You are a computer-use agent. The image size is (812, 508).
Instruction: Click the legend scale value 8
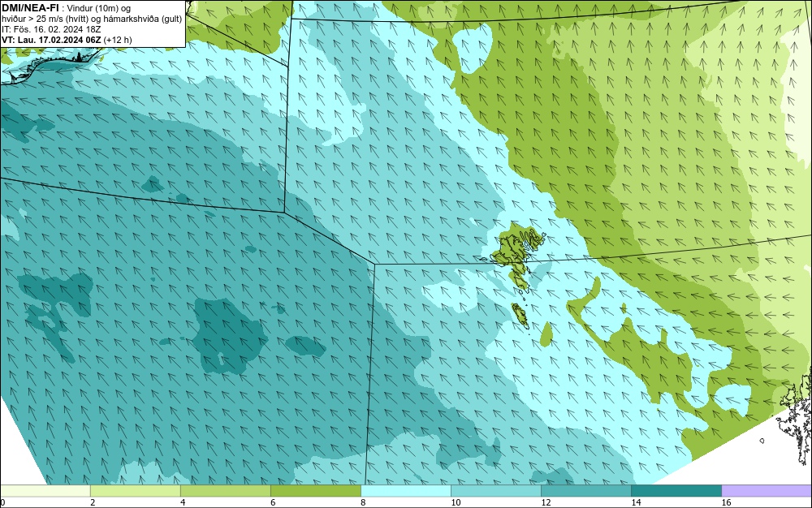363,502
